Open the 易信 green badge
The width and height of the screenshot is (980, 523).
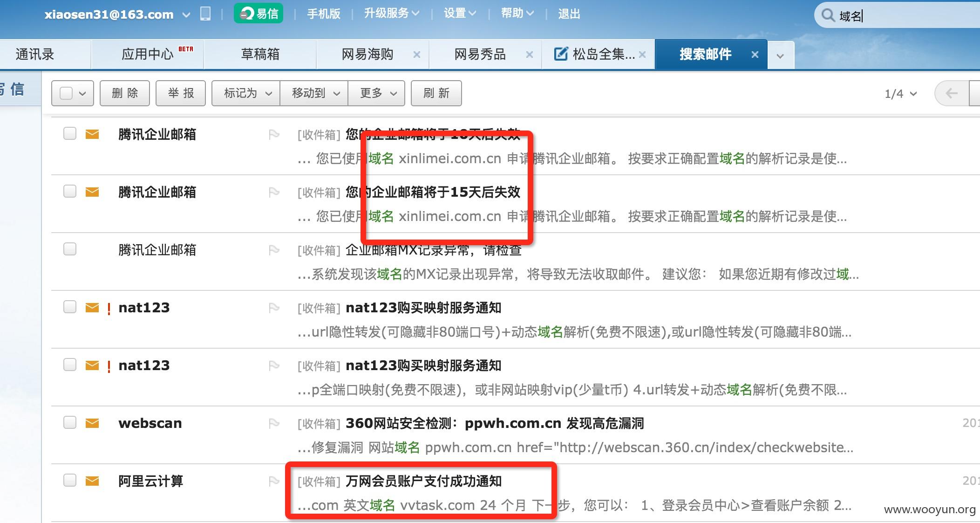[x=258, y=14]
